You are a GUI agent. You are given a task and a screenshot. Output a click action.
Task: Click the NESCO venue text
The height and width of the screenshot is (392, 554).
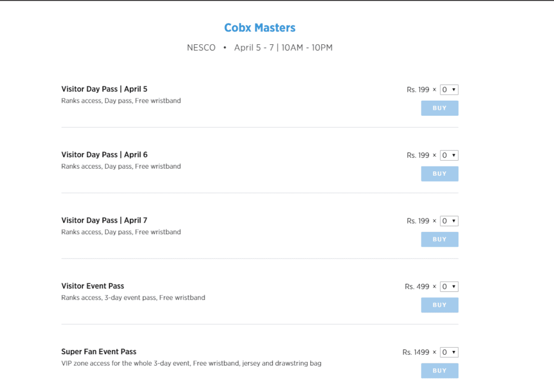click(201, 48)
